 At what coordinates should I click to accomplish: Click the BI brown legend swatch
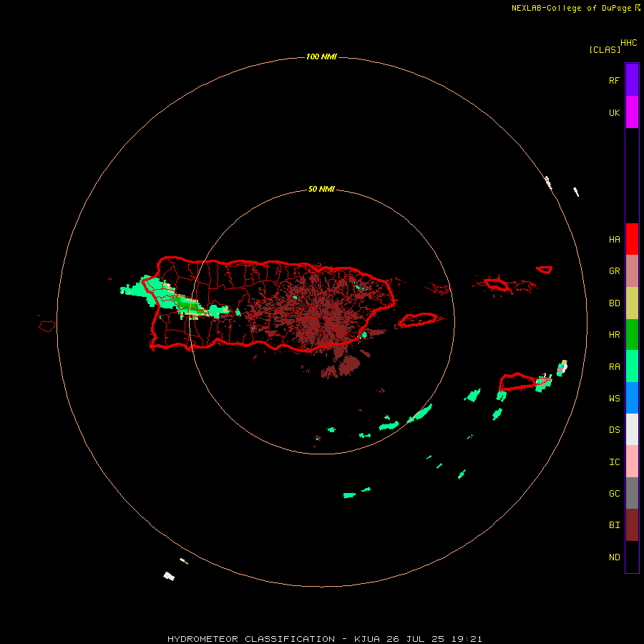(632, 525)
